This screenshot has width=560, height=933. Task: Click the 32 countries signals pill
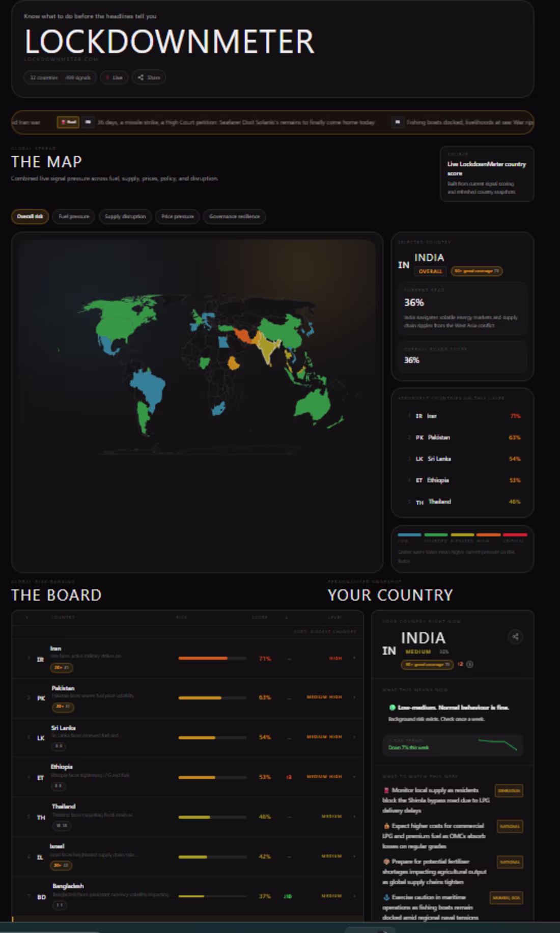(60, 77)
